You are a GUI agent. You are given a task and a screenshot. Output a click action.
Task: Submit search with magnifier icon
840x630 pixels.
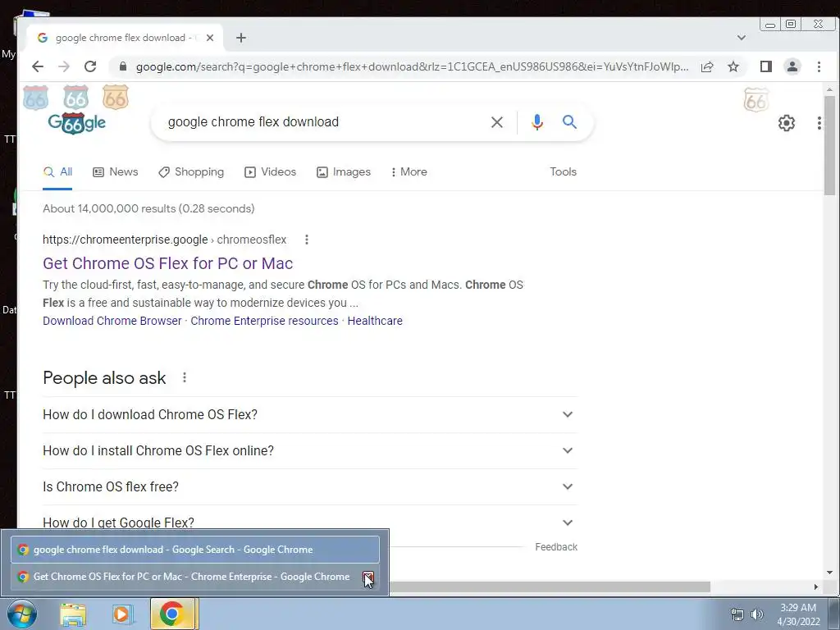click(x=569, y=122)
